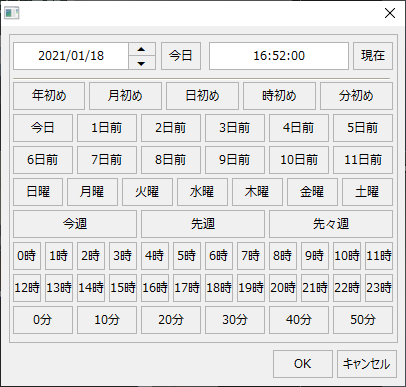Select the 月曜 weekday button
The width and height of the screenshot is (406, 387).
(92, 192)
